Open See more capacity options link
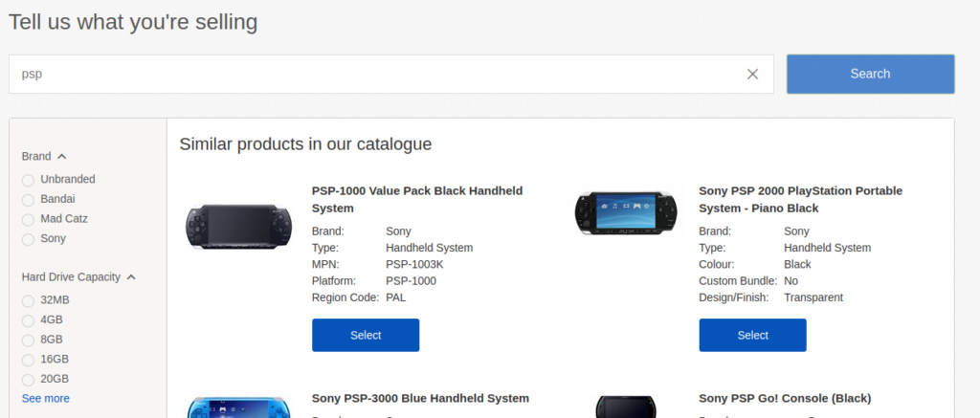 click(x=46, y=399)
